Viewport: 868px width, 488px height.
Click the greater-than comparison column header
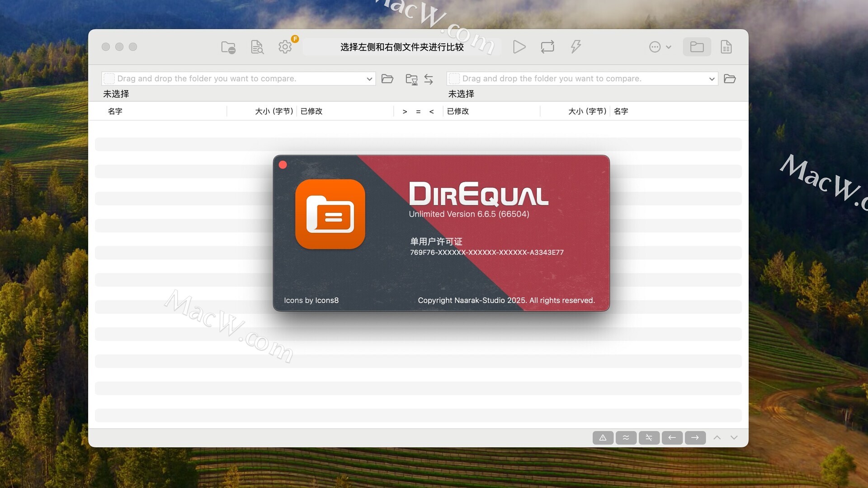click(x=405, y=112)
